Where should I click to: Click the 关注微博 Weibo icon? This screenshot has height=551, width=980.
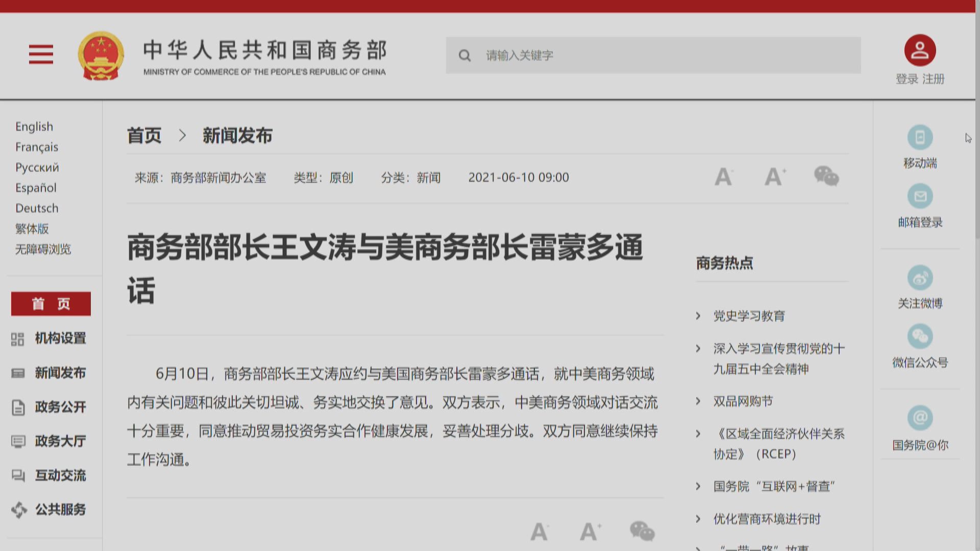pyautogui.click(x=920, y=277)
